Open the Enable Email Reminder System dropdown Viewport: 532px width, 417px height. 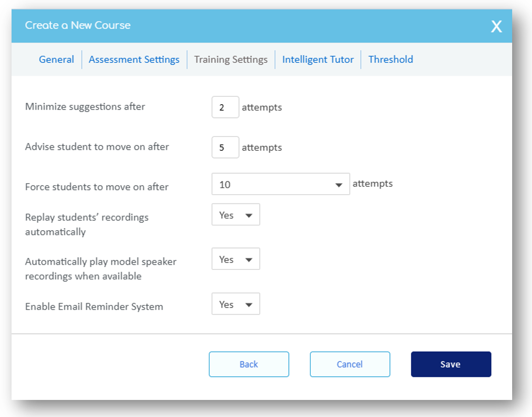(x=236, y=304)
